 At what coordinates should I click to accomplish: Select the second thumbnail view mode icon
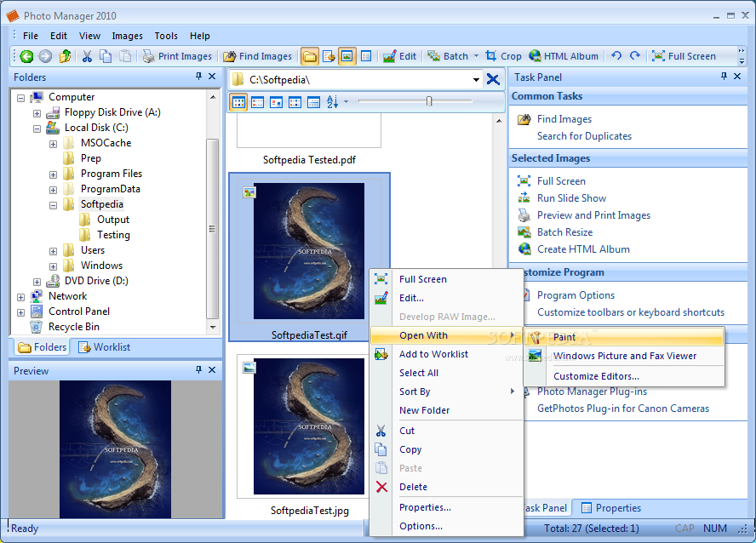pos(257,102)
